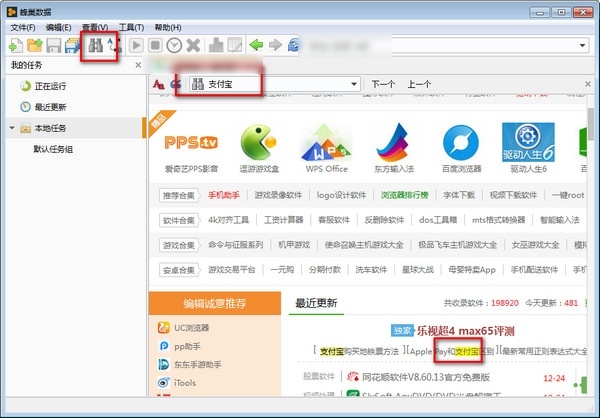
Task: Click the 手机助手 link
Action: click(x=224, y=195)
